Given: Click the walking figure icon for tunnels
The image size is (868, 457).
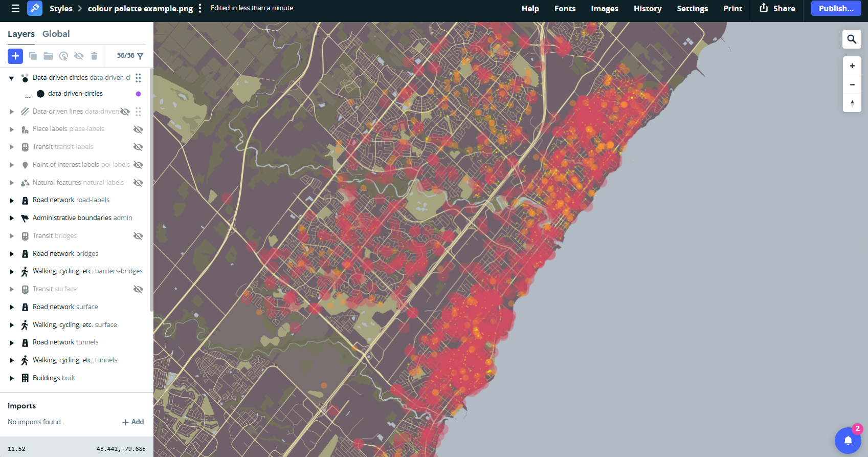Looking at the screenshot, I should pos(25,360).
